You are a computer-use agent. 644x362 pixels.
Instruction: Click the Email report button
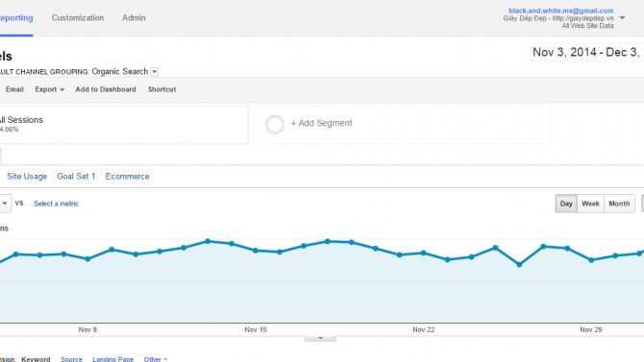pyautogui.click(x=14, y=89)
